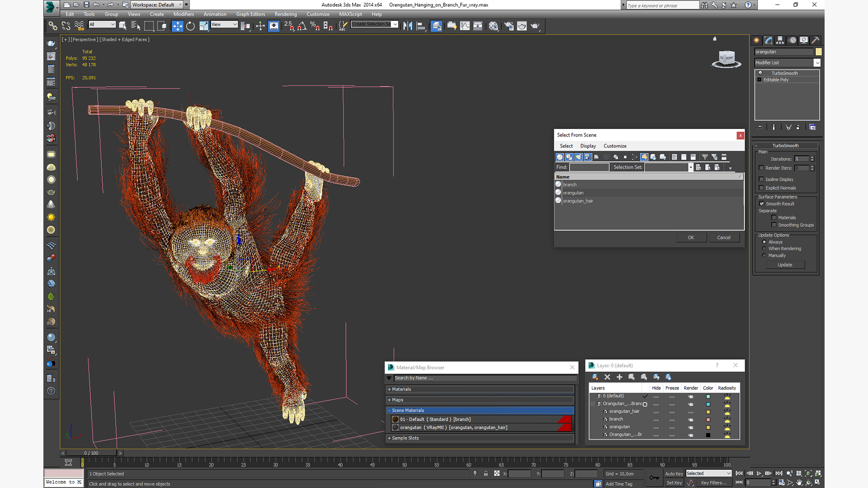This screenshot has width=868, height=488.
Task: Delete highlighted layers with the X icon
Action: 607,377
